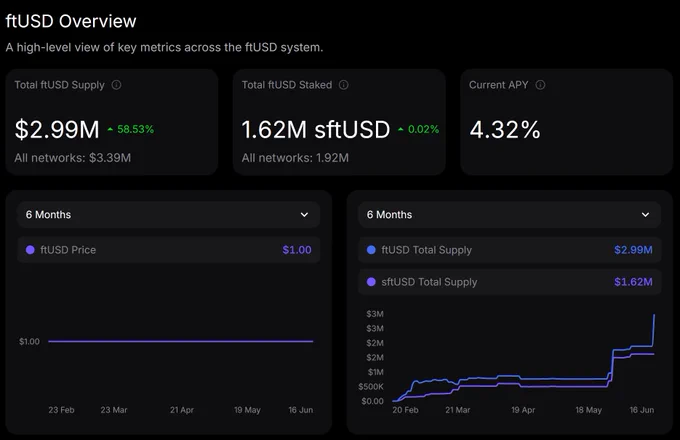This screenshot has height=440, width=680.
Task: Toggle the ftUSD Price legend row
Action: 168,250
